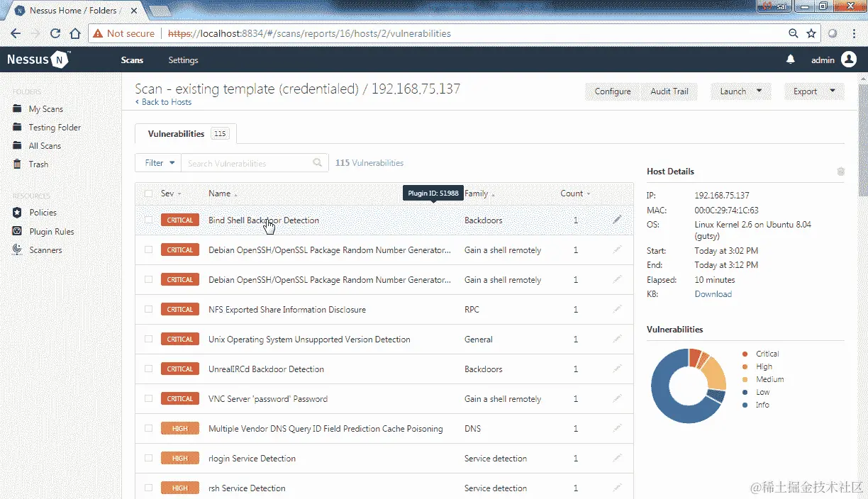Open Settings in top navigation

pos(183,60)
